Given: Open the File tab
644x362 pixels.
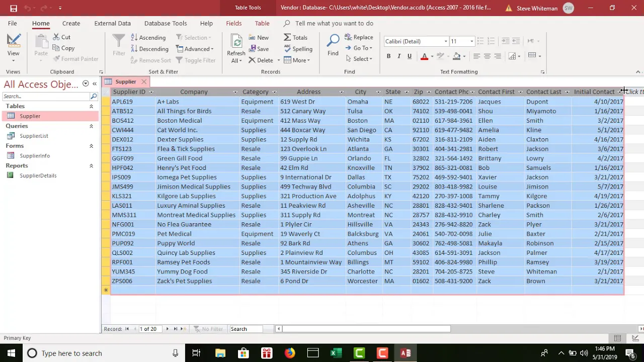Looking at the screenshot, I should pyautogui.click(x=12, y=23).
